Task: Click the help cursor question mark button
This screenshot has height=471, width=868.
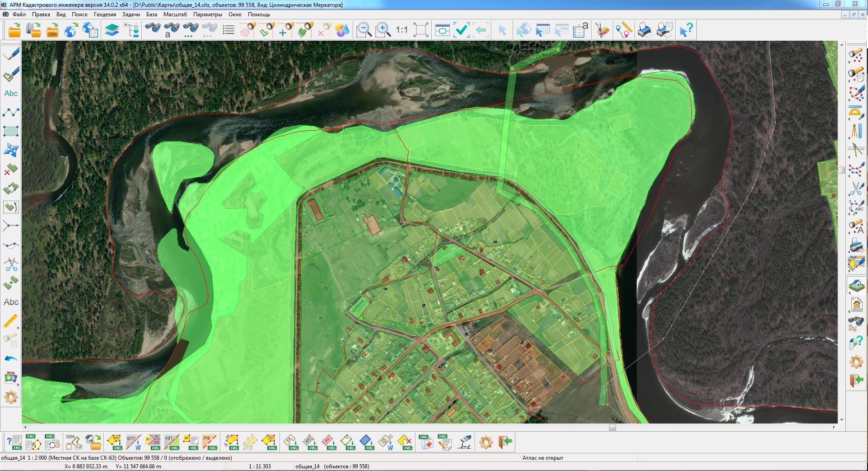Action: [686, 30]
